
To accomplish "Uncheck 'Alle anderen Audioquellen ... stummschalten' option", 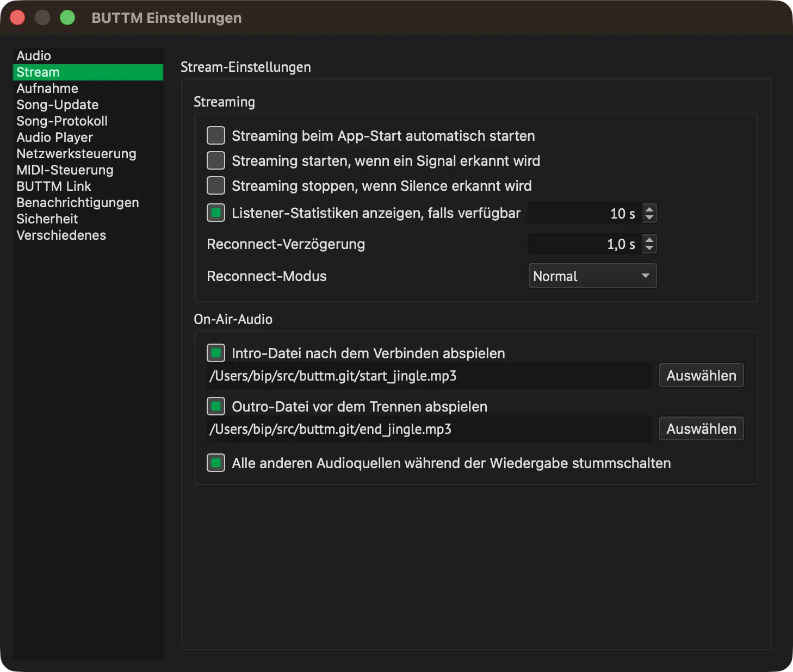I will (x=216, y=463).
